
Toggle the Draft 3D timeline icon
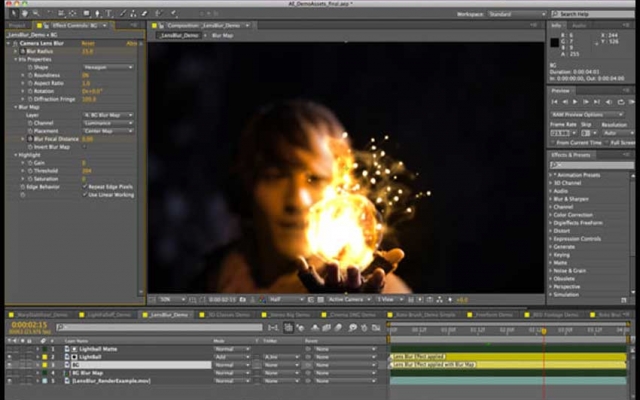[300, 327]
